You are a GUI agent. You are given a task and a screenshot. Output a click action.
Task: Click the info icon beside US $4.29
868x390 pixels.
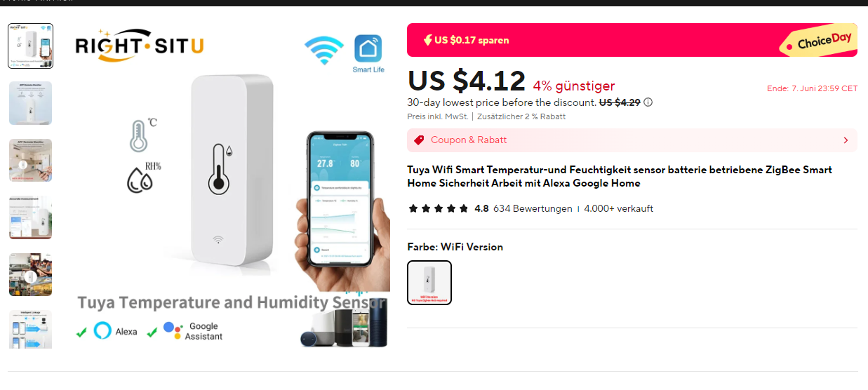[x=648, y=102]
